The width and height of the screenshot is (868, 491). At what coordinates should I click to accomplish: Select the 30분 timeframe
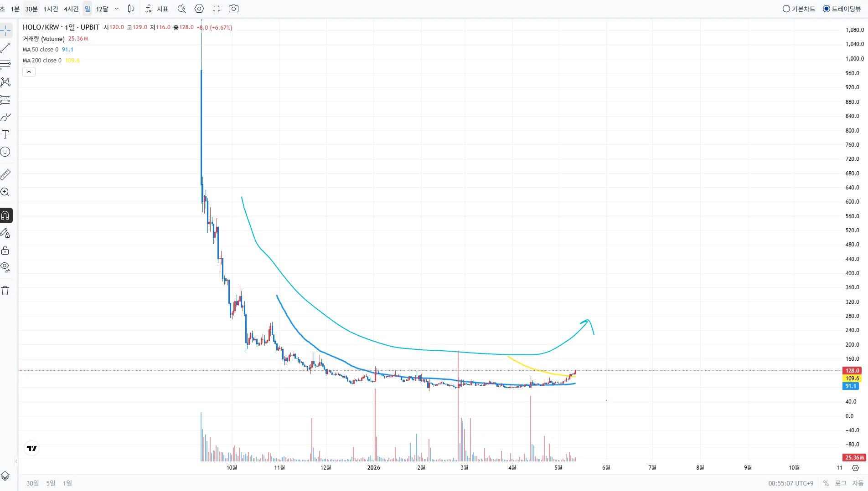pyautogui.click(x=31, y=9)
